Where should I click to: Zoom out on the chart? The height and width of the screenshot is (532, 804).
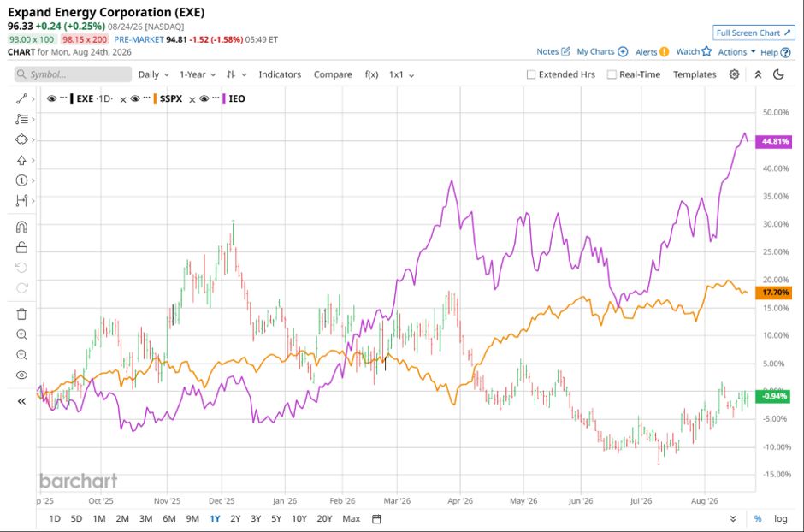(x=21, y=355)
